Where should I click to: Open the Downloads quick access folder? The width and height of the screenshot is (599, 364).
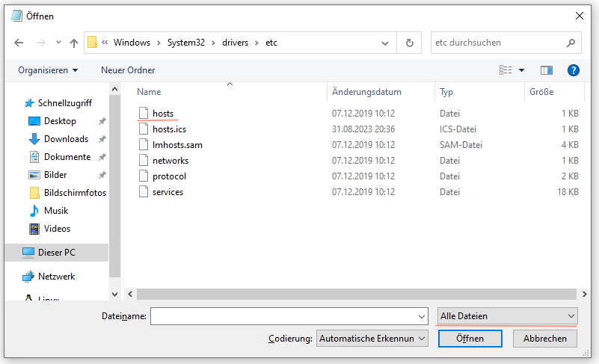click(66, 139)
